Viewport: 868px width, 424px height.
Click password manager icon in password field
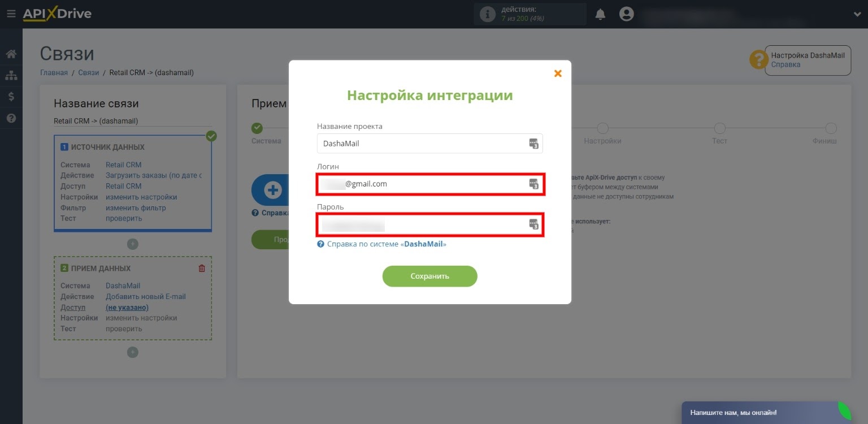pyautogui.click(x=533, y=224)
